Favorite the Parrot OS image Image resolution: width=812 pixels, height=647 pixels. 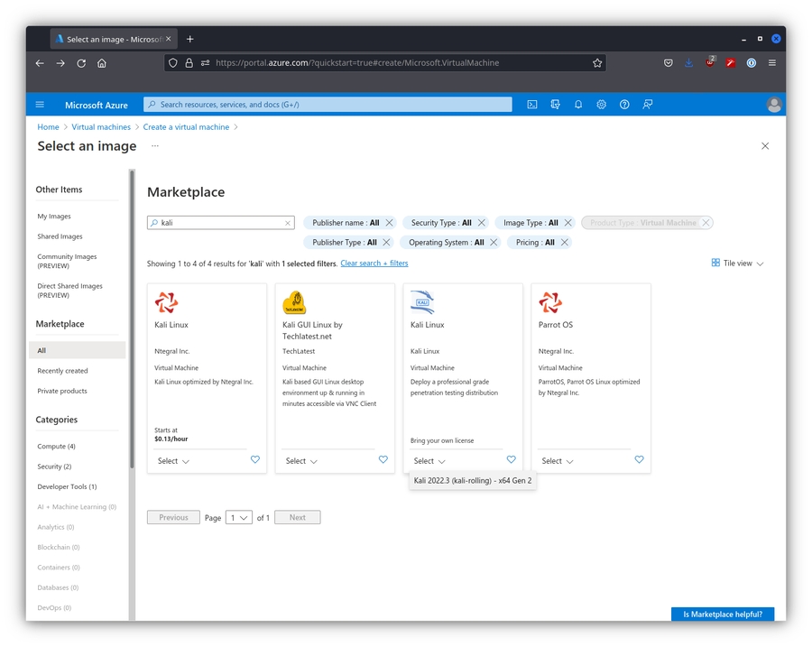coord(639,460)
